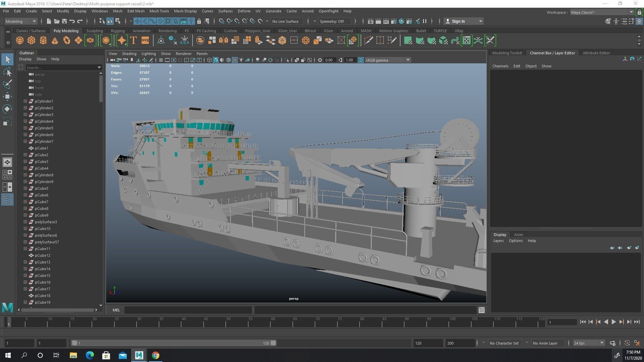Switch to the Rigging shelf tab
Viewport: 644px width, 362px height.
[x=118, y=31]
